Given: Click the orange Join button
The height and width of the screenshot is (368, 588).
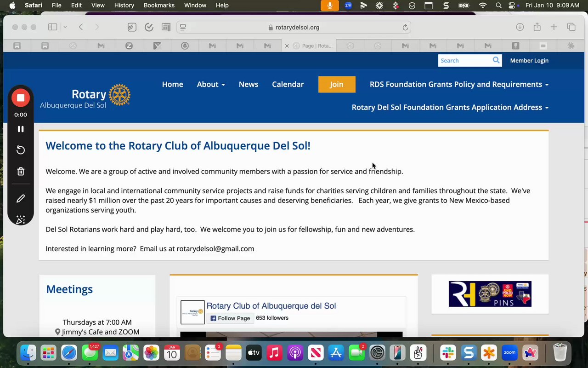Looking at the screenshot, I should point(337,84).
